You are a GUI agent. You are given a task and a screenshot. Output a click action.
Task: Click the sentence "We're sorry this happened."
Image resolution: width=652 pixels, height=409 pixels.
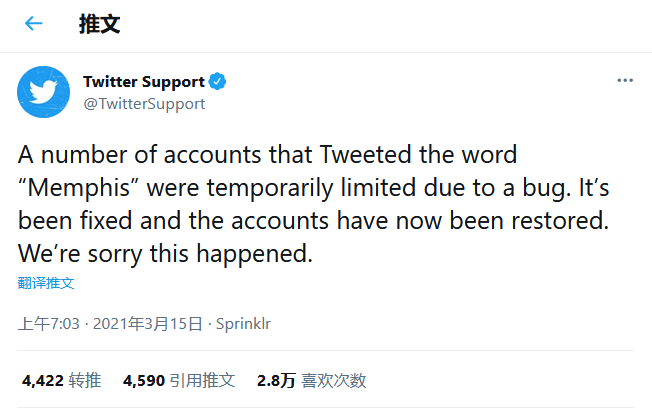(165, 254)
